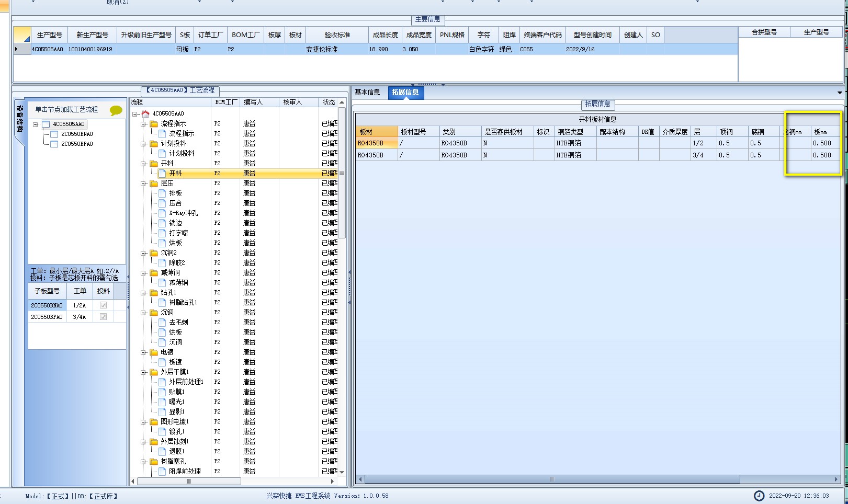Collapse the 4C05505AA0 node in the structure tree
Screen dimensions: 848x504
(35, 124)
